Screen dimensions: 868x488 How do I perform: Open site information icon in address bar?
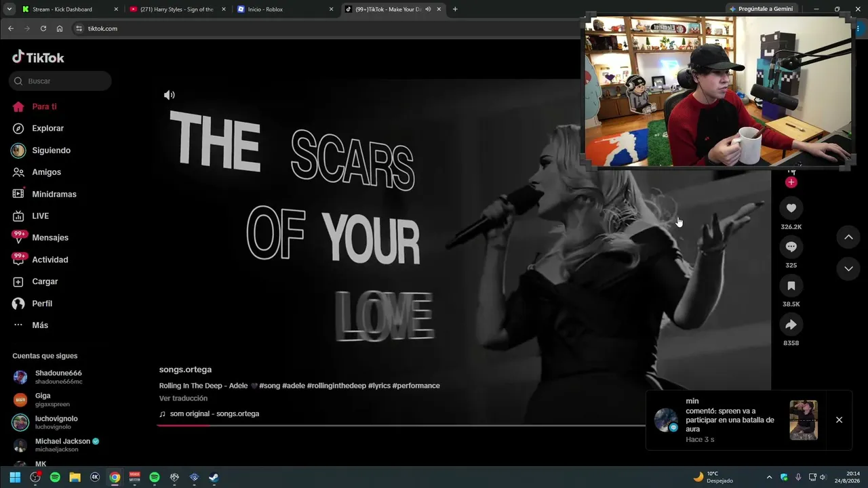tap(79, 28)
